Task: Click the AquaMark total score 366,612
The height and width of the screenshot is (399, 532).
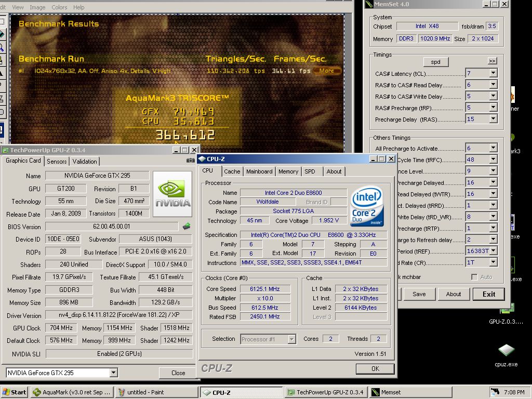Action: click(x=185, y=135)
